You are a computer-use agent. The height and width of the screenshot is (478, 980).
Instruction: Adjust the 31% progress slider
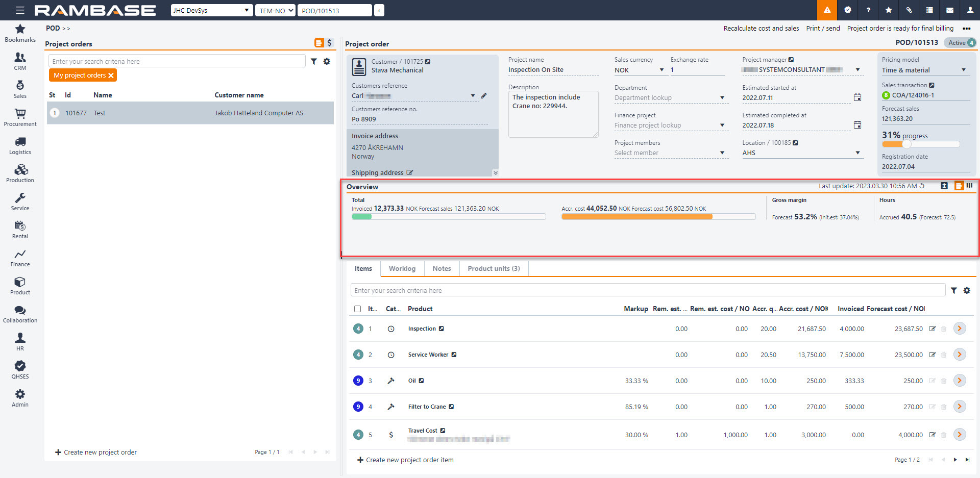(x=906, y=144)
